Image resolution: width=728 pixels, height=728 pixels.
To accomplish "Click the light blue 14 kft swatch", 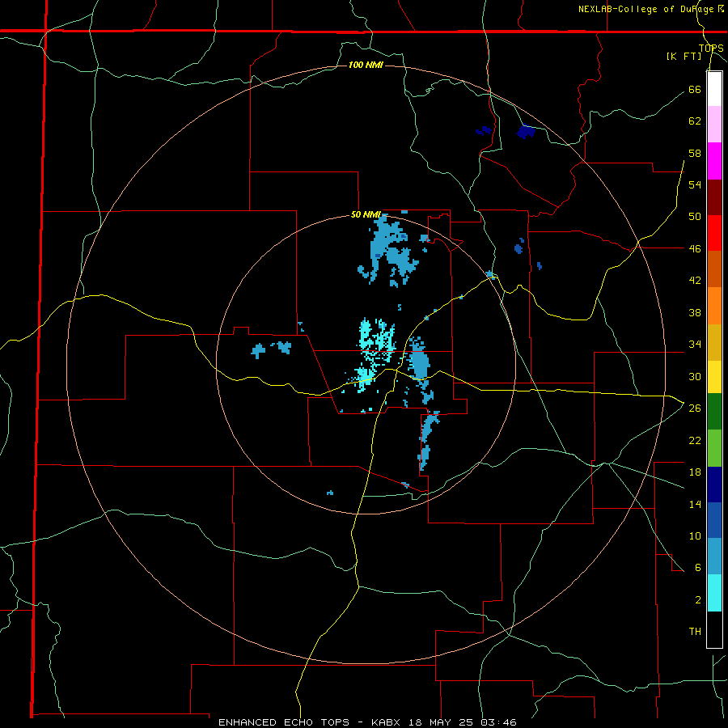I will [714, 557].
